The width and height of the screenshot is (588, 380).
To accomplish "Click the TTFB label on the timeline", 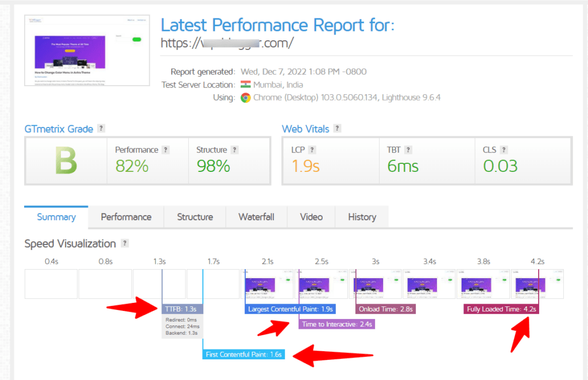I will click(x=181, y=309).
